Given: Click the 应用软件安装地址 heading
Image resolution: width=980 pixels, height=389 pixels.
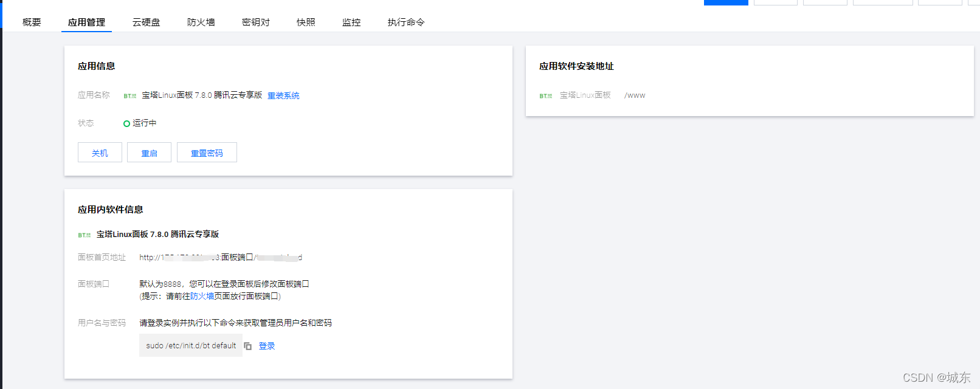Looking at the screenshot, I should click(x=576, y=66).
